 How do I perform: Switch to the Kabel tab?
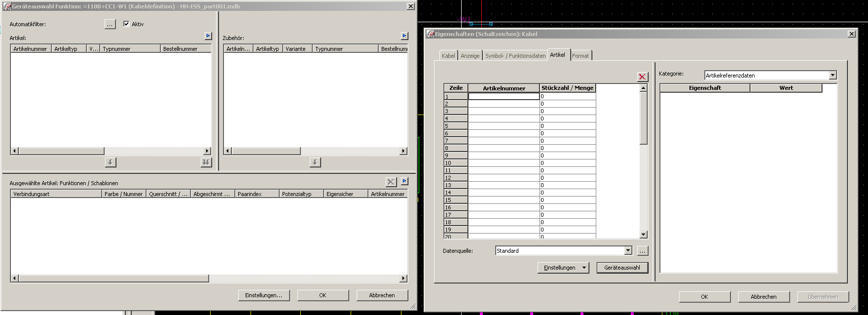(448, 56)
